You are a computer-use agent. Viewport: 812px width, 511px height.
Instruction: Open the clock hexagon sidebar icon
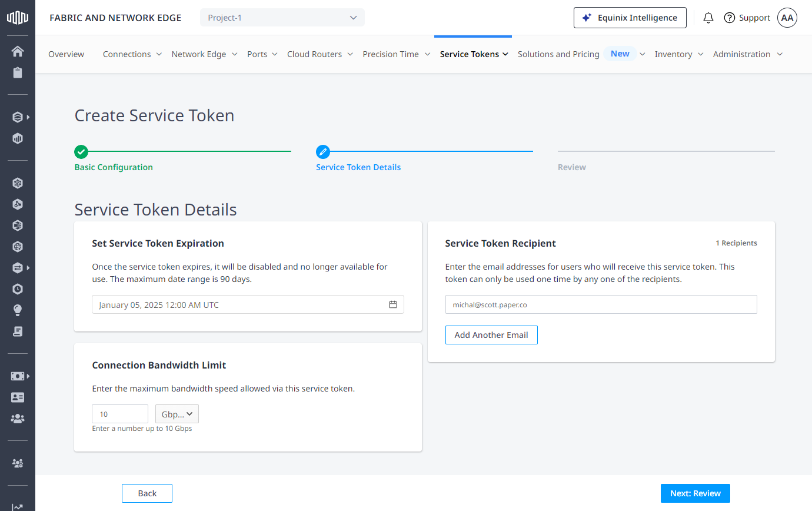[18, 289]
